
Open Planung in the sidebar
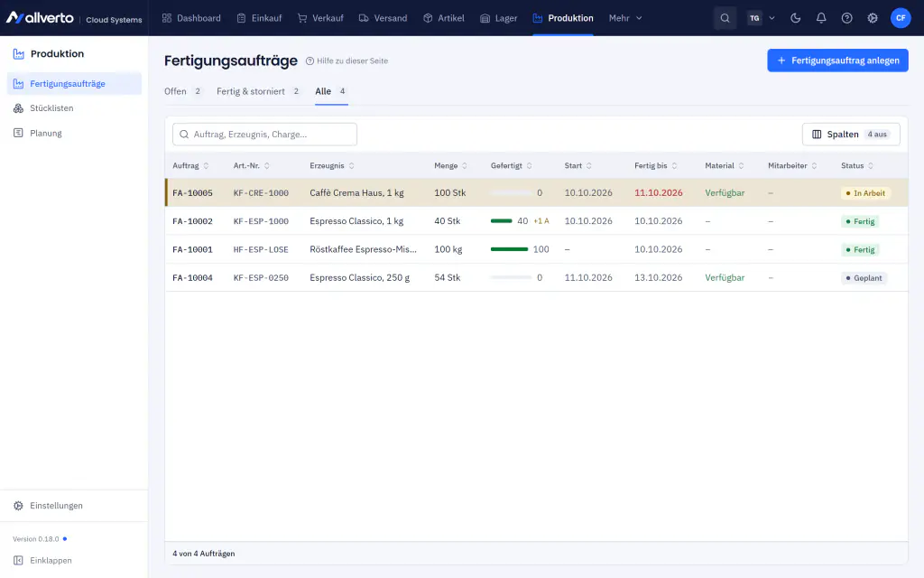tap(74, 134)
